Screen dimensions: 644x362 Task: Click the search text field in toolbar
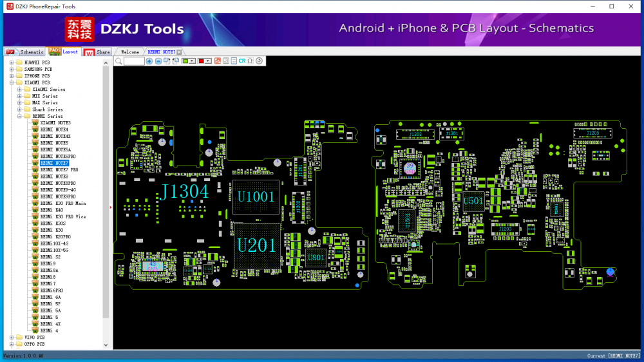tap(134, 61)
